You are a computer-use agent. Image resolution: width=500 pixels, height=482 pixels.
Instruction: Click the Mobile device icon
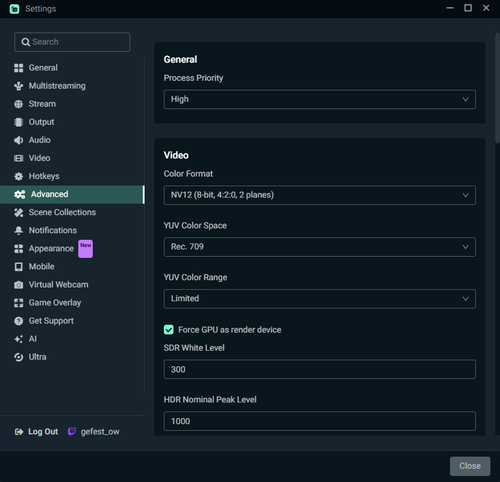point(19,267)
